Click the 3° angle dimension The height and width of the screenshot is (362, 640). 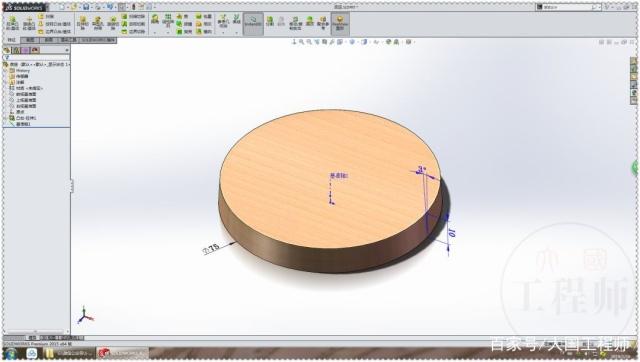[x=422, y=169]
